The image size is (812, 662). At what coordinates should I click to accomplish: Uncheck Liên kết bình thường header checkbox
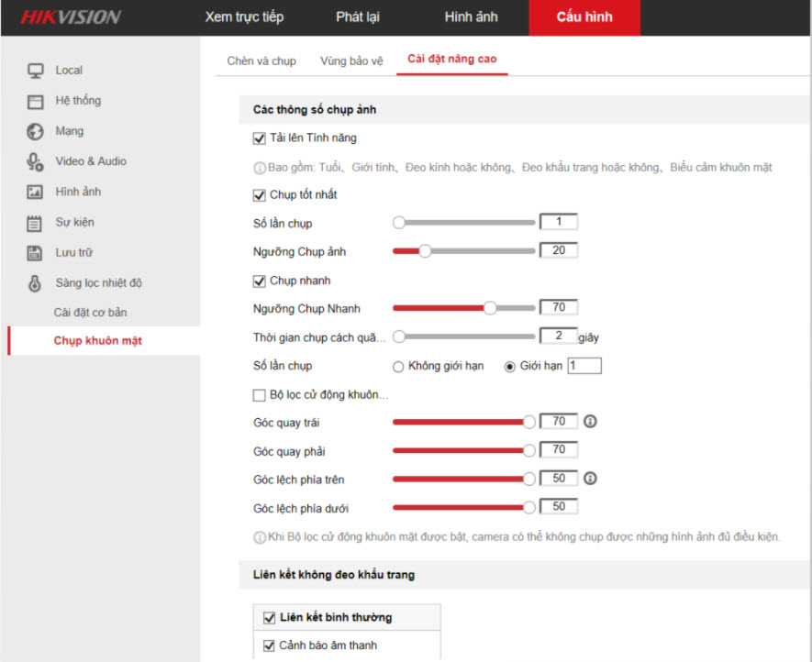click(269, 618)
